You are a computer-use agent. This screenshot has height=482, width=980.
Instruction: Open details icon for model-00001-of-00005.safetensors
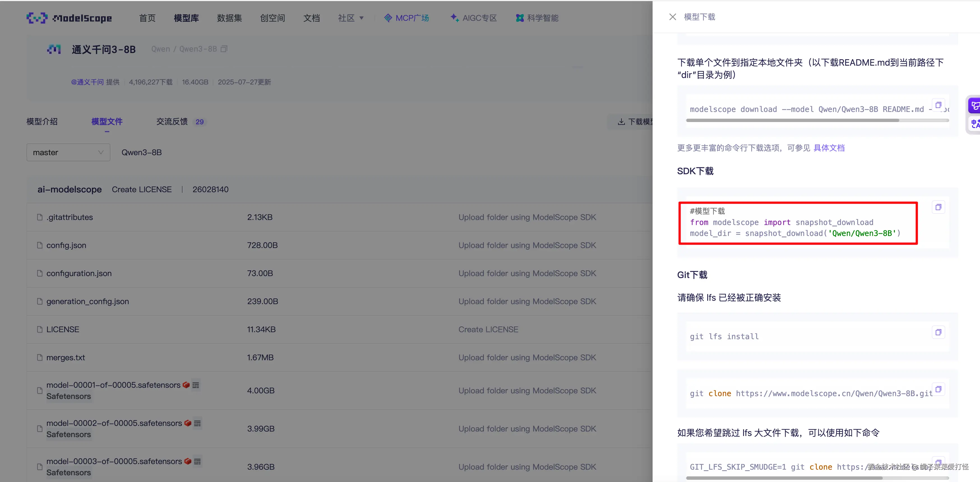pyautogui.click(x=196, y=385)
